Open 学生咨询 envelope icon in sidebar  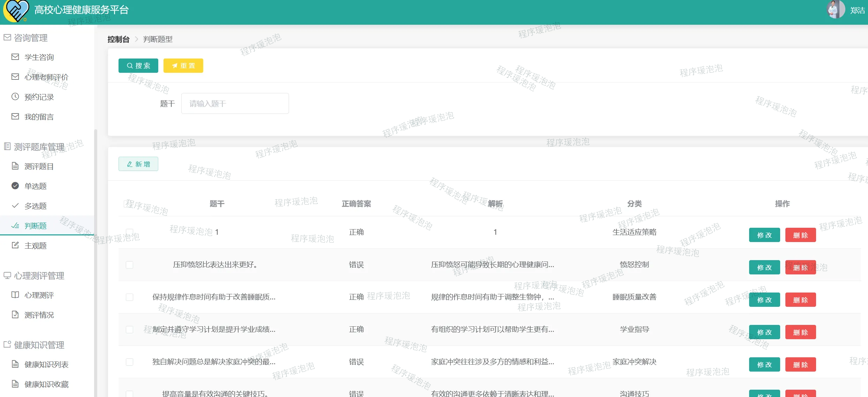click(x=15, y=57)
